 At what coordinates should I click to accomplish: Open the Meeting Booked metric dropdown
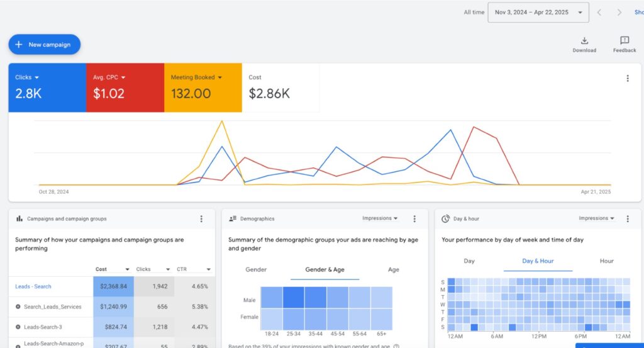tap(220, 77)
